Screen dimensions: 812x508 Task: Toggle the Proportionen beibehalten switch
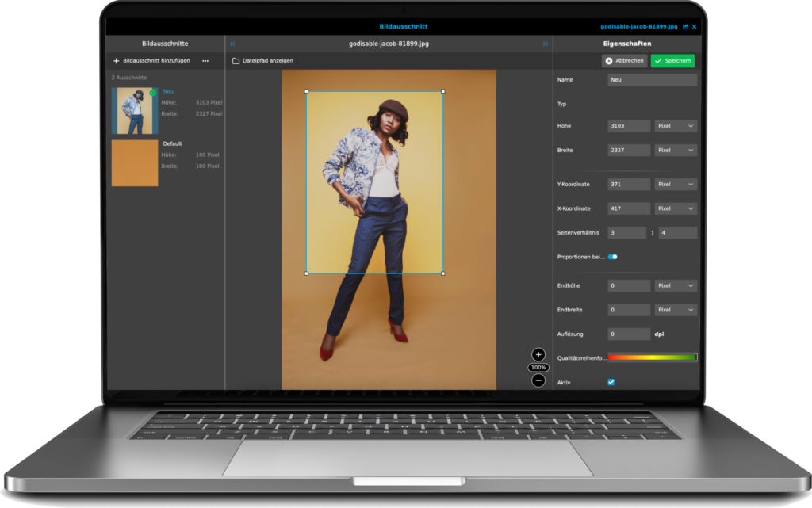point(613,257)
